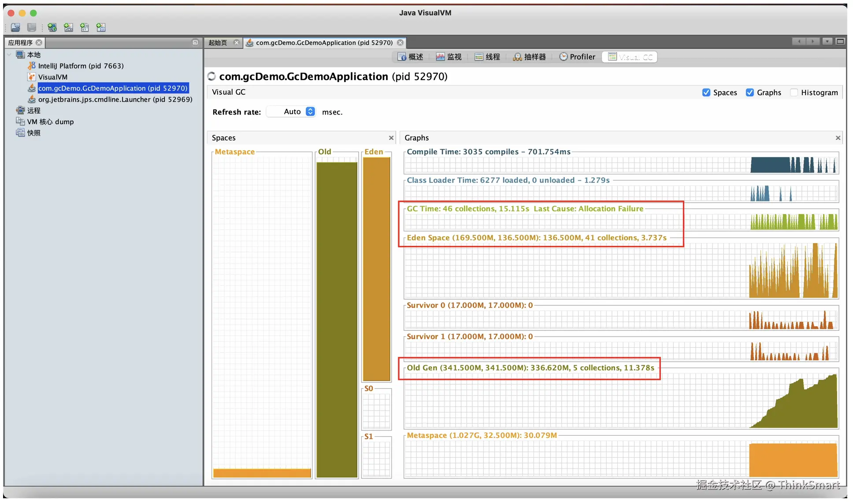
Task: Enable the Histogram checkbox
Action: pyautogui.click(x=794, y=93)
